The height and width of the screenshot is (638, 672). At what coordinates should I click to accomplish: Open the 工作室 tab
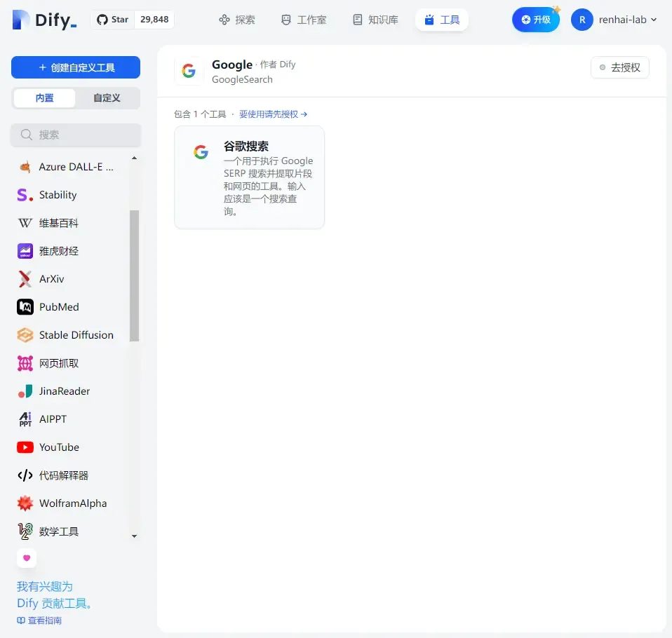coord(304,20)
